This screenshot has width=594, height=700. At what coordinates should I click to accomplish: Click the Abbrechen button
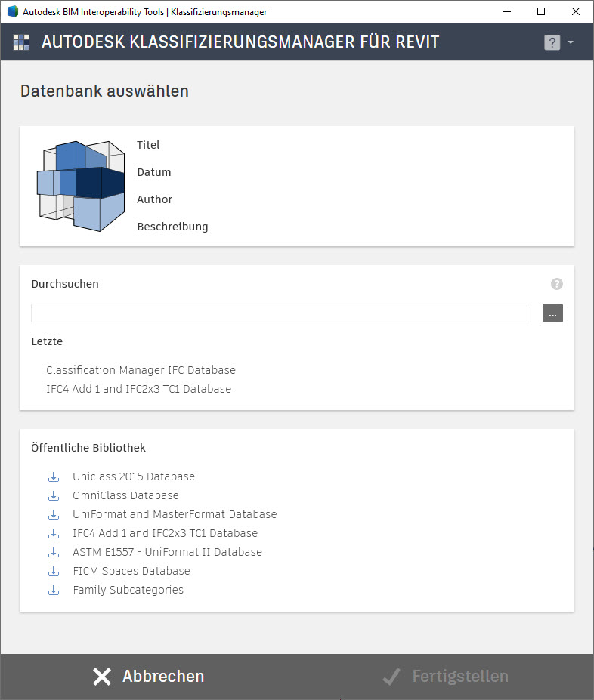[x=148, y=677]
